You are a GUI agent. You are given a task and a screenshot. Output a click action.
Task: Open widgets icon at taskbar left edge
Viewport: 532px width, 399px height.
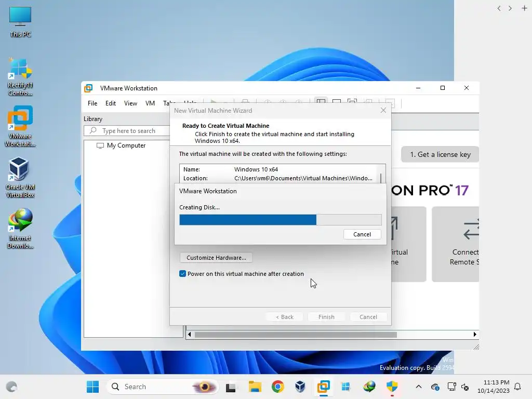[11, 387]
